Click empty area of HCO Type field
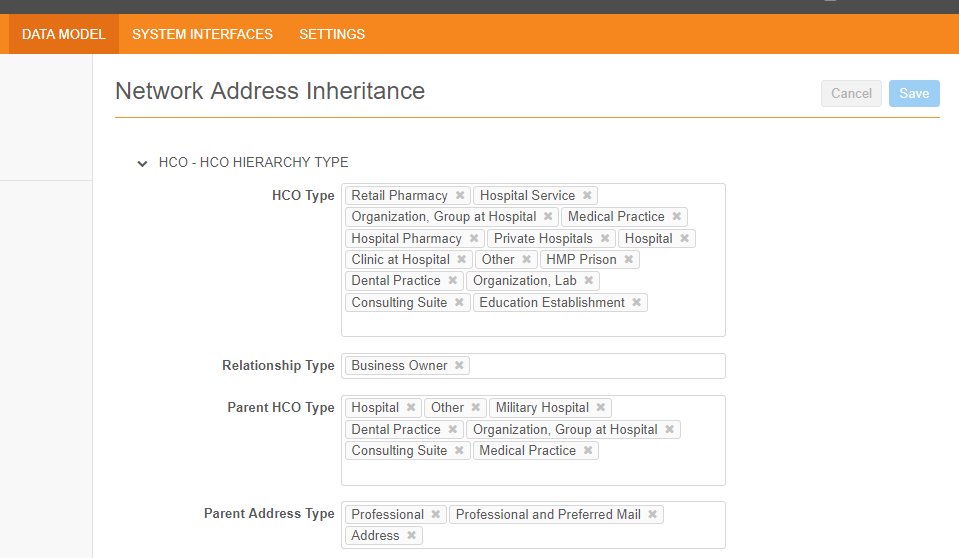959x558 pixels. coord(533,323)
